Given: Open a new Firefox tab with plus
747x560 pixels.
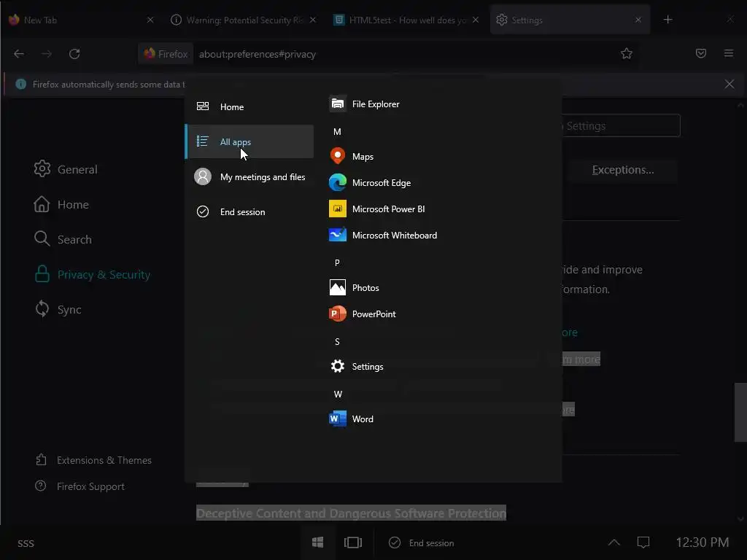Looking at the screenshot, I should pyautogui.click(x=668, y=20).
